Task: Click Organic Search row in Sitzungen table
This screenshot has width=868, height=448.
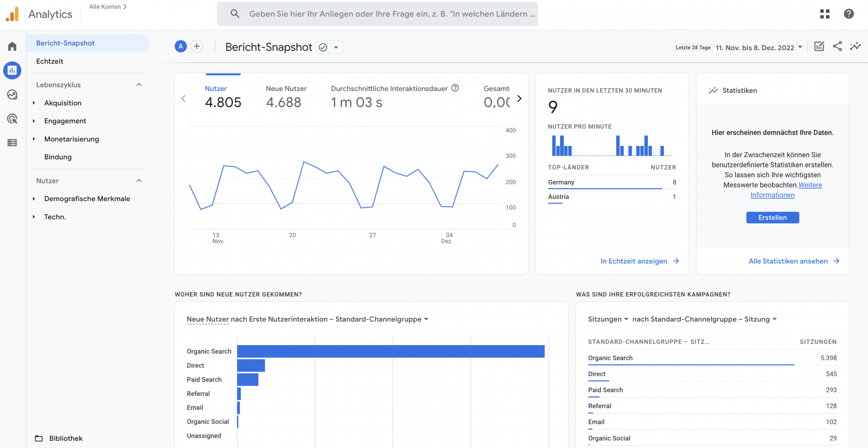Action: tap(712, 358)
